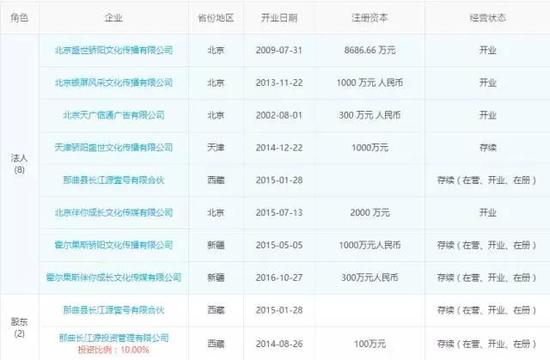This screenshot has width=550, height=360.
Task: Open 北京银屏风采文化传播有限公司 company link
Action: point(114,83)
